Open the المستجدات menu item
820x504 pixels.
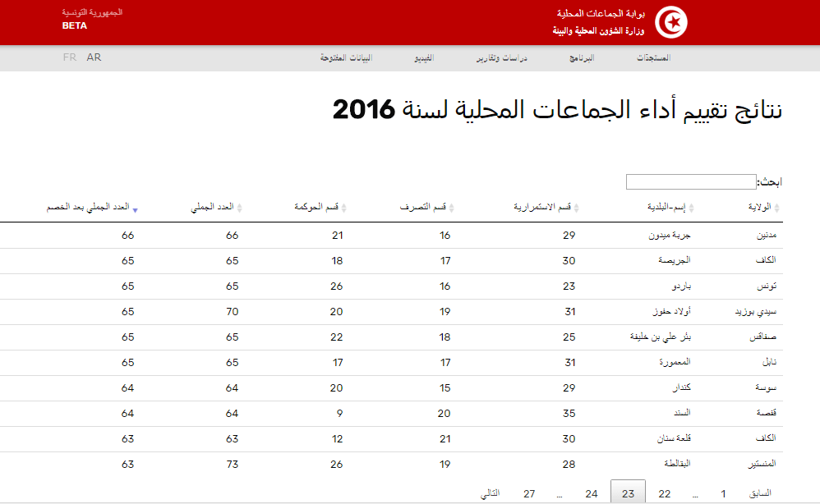coord(654,57)
